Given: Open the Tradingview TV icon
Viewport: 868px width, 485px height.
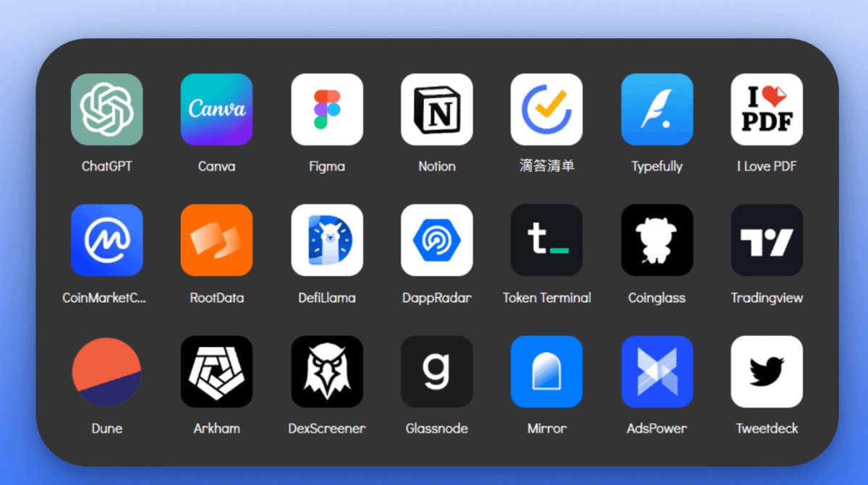Looking at the screenshot, I should [767, 240].
